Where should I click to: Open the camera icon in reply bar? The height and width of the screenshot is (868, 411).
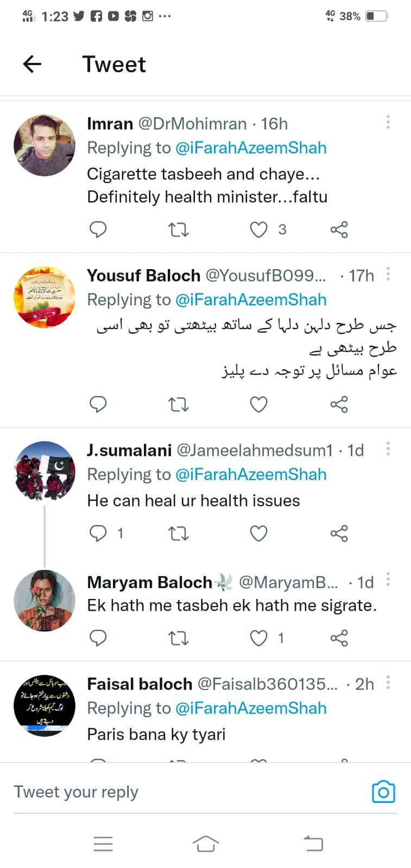[383, 792]
